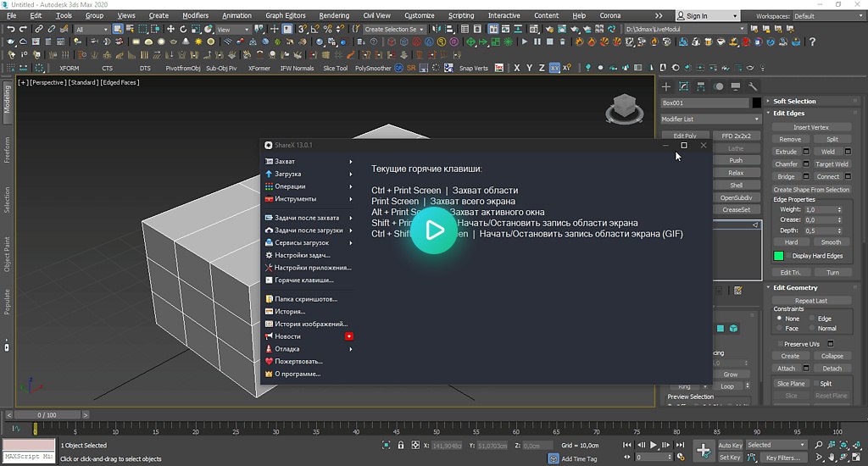Screen dimensions: 868x466
Task: Open the Hierarchy tab in command panel
Action: point(701,86)
